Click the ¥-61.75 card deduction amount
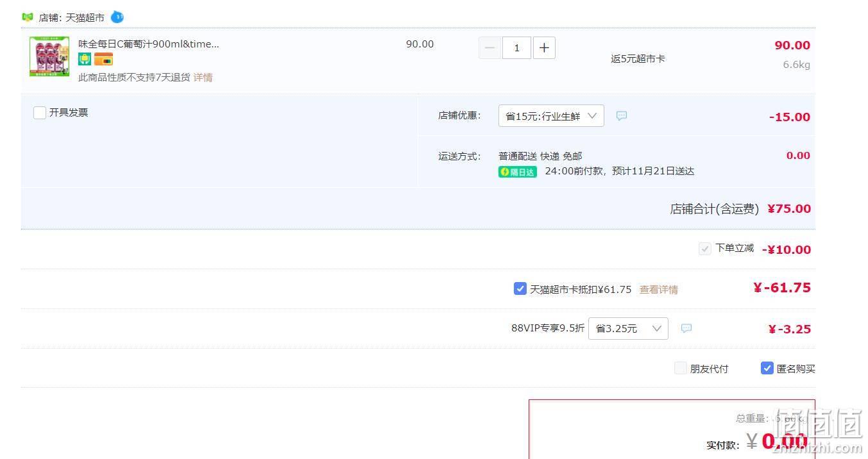 tap(782, 288)
